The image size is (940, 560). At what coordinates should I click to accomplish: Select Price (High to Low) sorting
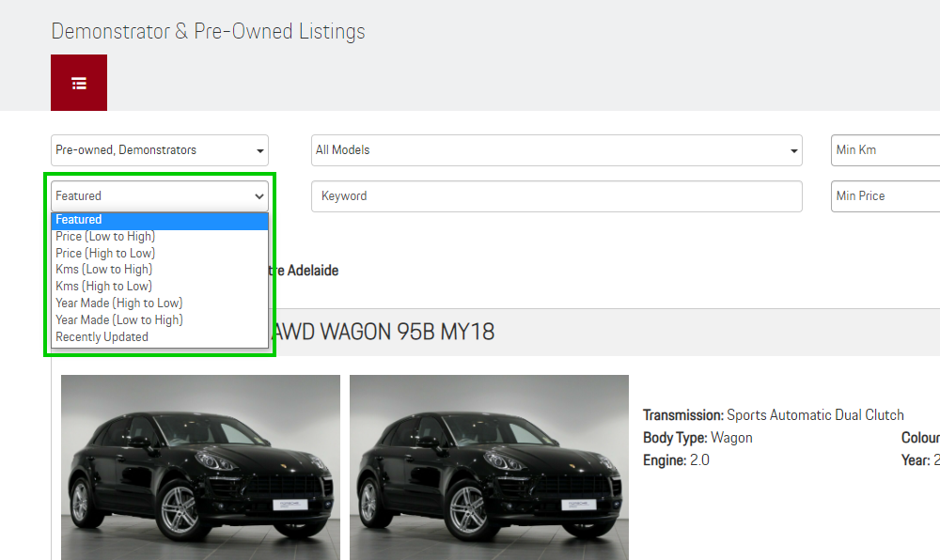pyautogui.click(x=105, y=253)
